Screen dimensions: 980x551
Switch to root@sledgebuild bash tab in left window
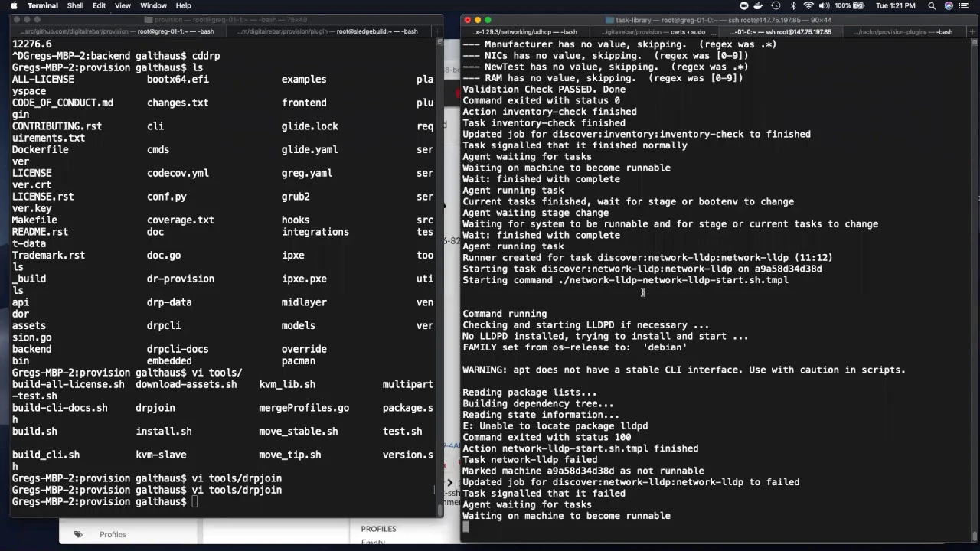[329, 31]
